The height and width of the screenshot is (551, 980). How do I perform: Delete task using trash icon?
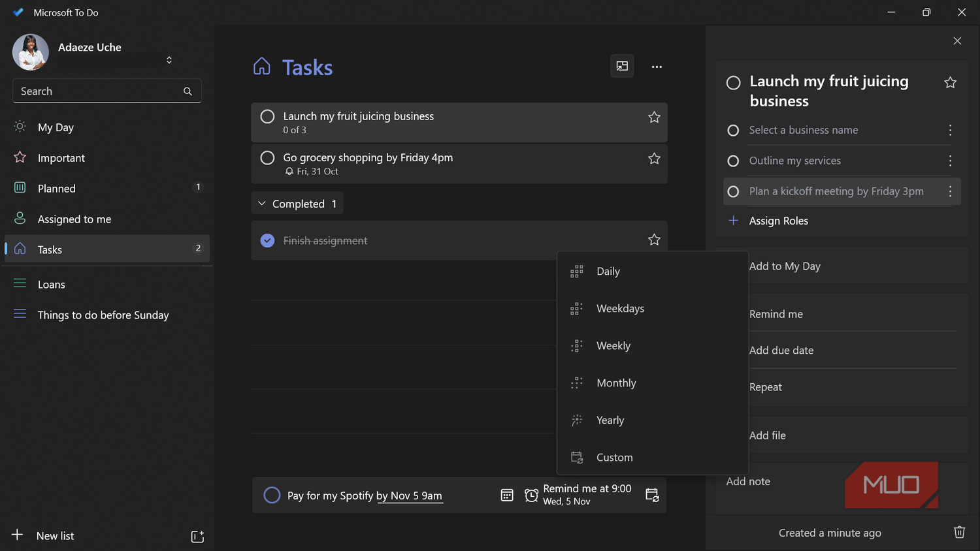coord(959,532)
